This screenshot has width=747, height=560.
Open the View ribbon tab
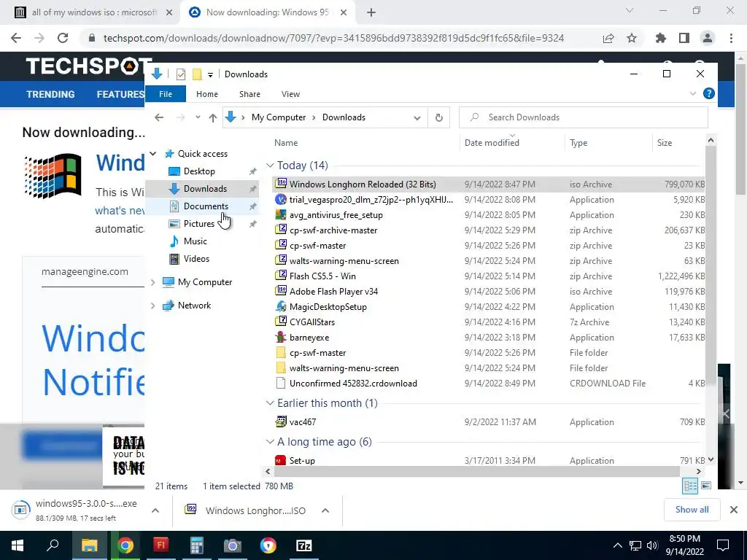(290, 94)
